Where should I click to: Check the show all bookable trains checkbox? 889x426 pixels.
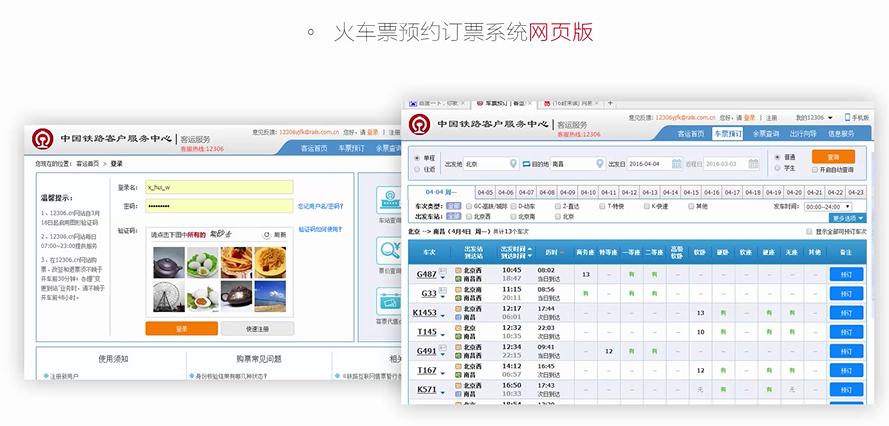click(809, 231)
